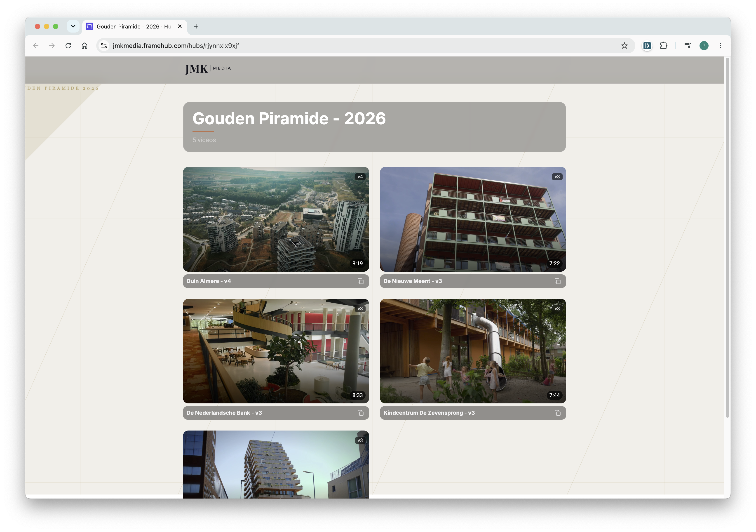Go to the browser home page

[85, 46]
